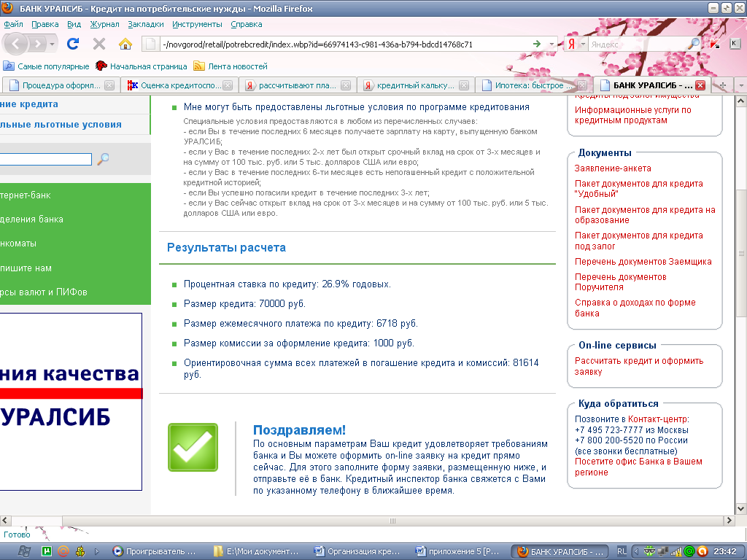Open the Файл menu
747x560 pixels.
click(13, 24)
